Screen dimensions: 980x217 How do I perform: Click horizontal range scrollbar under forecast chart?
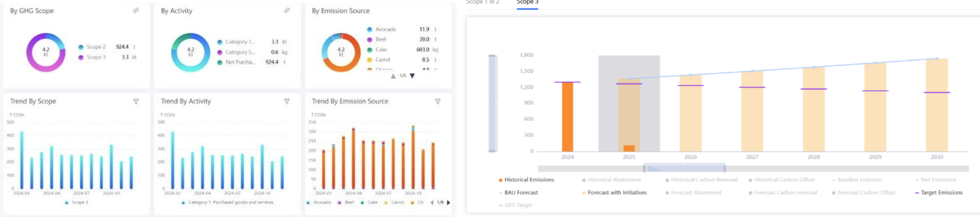(684, 168)
